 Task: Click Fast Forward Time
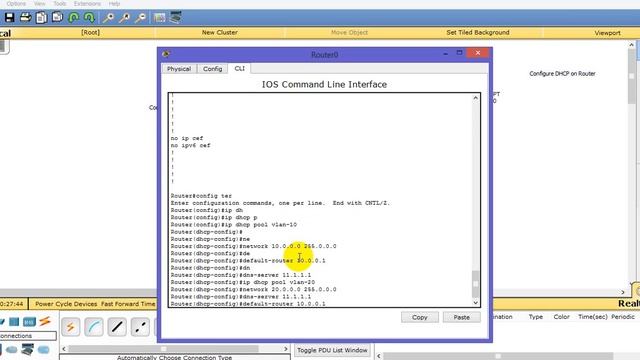click(128, 304)
